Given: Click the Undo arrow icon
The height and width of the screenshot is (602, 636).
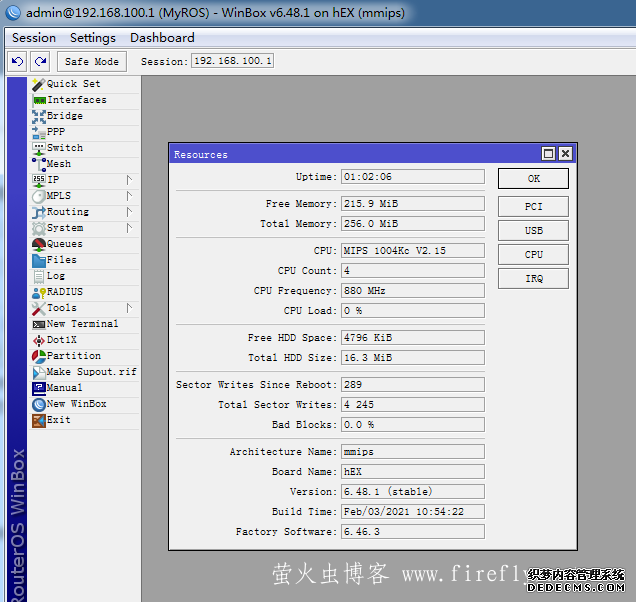Looking at the screenshot, I should coord(17,62).
